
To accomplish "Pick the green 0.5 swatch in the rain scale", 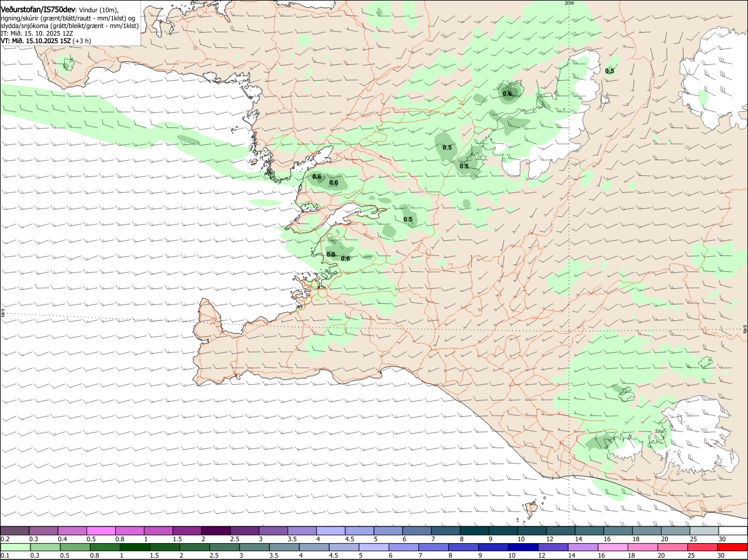I will tap(74, 548).
